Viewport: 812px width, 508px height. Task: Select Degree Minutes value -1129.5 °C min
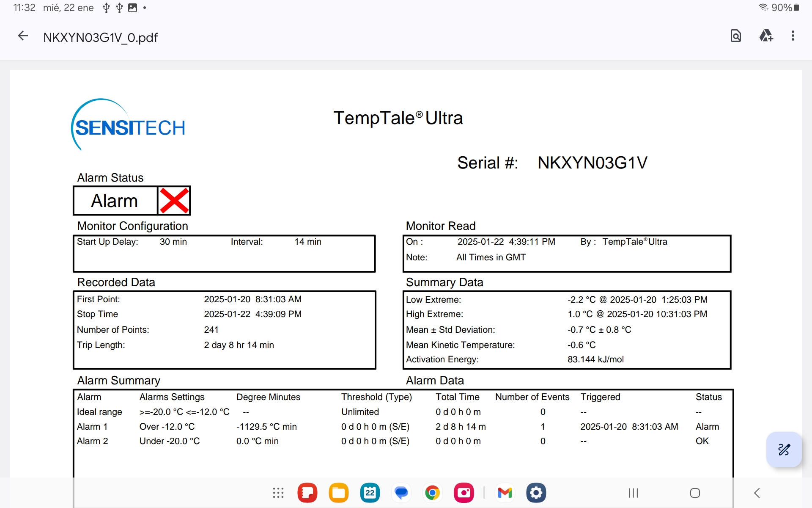pyautogui.click(x=266, y=427)
